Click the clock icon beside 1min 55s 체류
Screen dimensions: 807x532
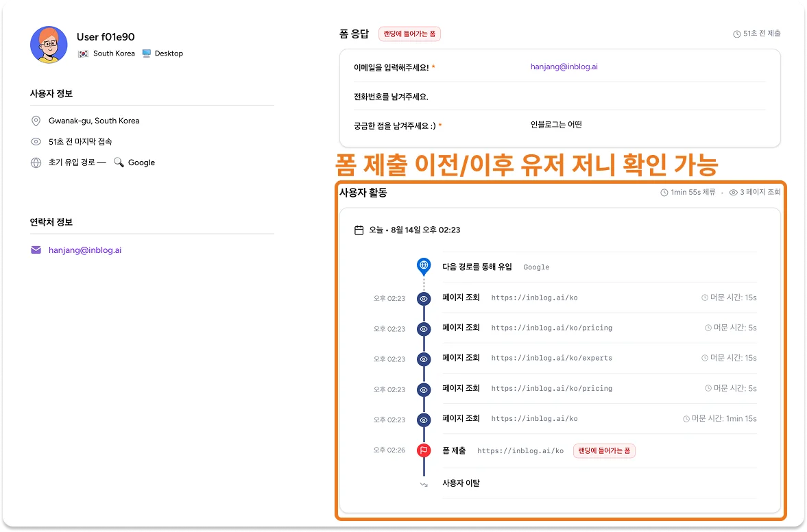click(x=664, y=193)
